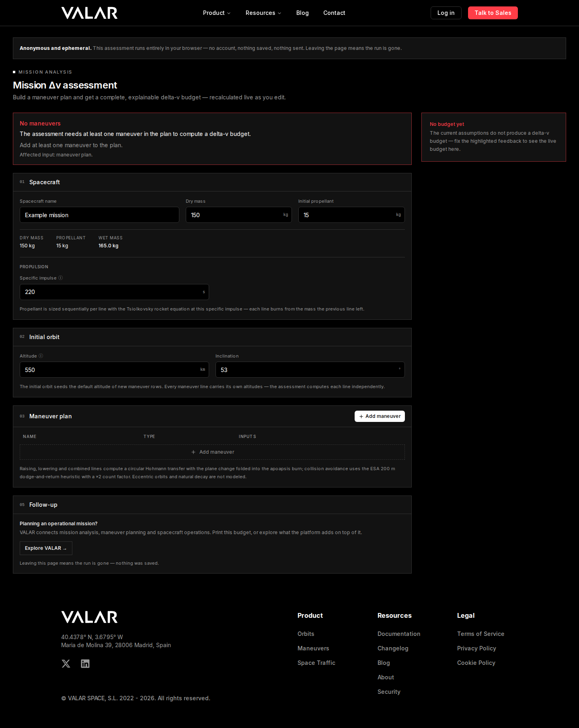Screen dimensions: 579x728
Task: Click the white Add maneuver button
Action: tap(380, 416)
